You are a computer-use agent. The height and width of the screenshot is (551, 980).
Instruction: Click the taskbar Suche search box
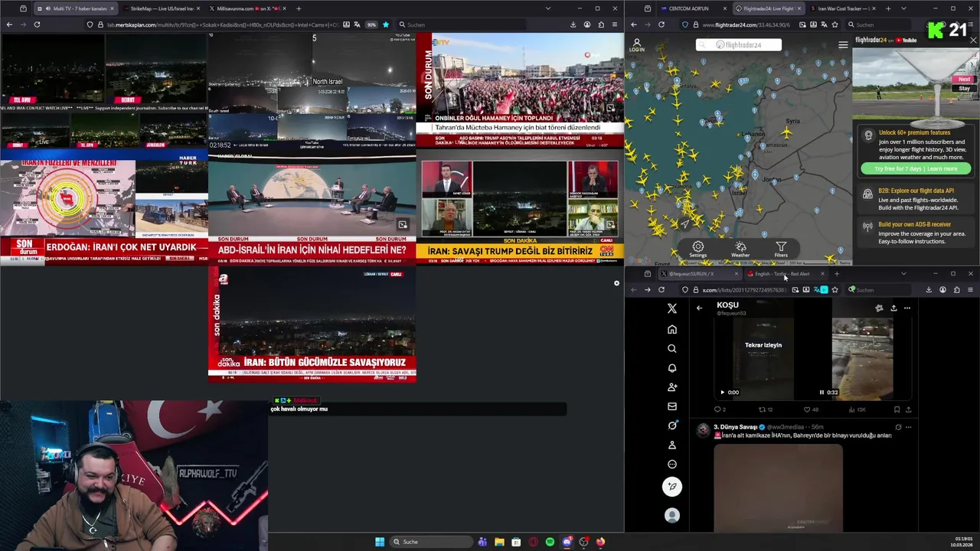[x=431, y=542]
